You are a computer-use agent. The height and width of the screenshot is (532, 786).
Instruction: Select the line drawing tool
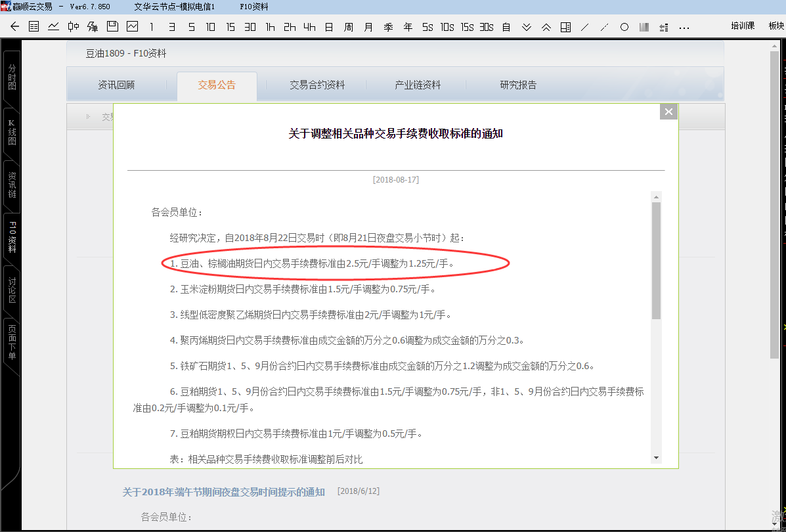(585, 27)
